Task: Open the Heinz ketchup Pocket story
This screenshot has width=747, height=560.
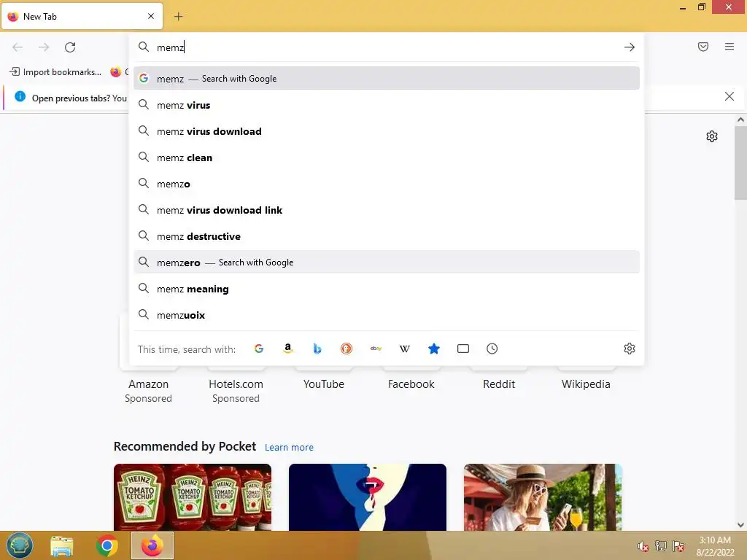Action: (x=193, y=497)
